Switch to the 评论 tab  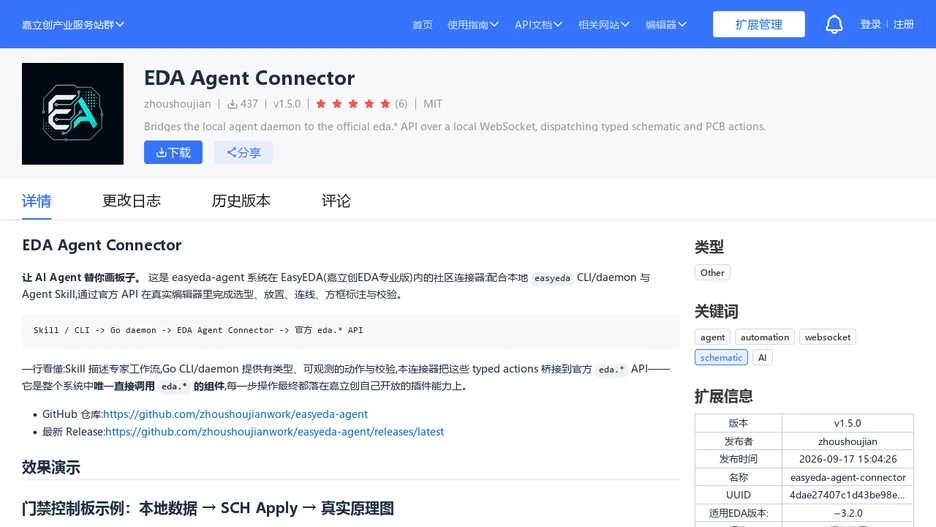(x=336, y=201)
